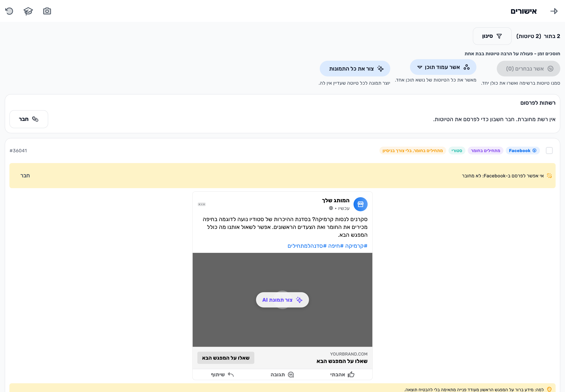Click the brand store avatar icon
The height and width of the screenshot is (392, 565).
pyautogui.click(x=360, y=204)
